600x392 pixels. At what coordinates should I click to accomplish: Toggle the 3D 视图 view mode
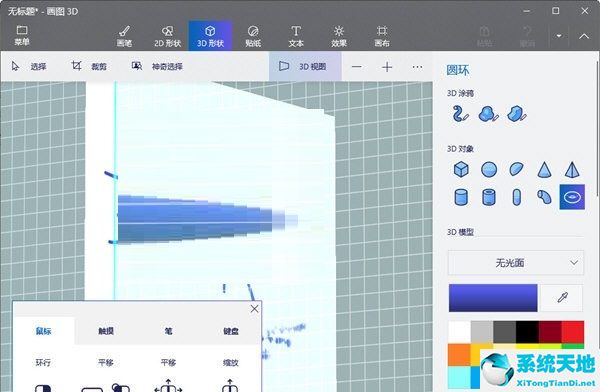(305, 66)
